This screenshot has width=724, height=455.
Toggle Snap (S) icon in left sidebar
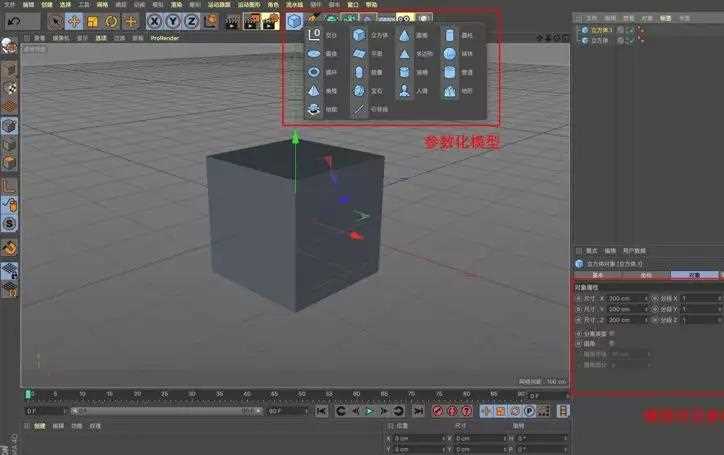coord(9,224)
